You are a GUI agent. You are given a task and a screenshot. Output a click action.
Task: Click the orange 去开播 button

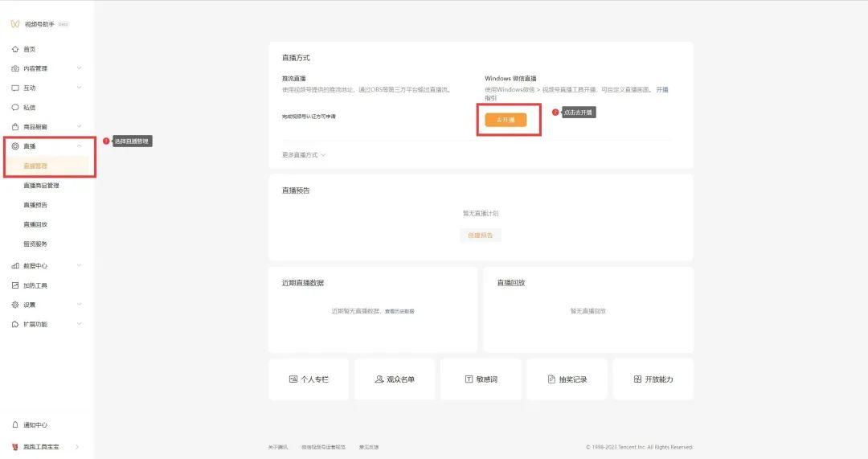pos(506,120)
